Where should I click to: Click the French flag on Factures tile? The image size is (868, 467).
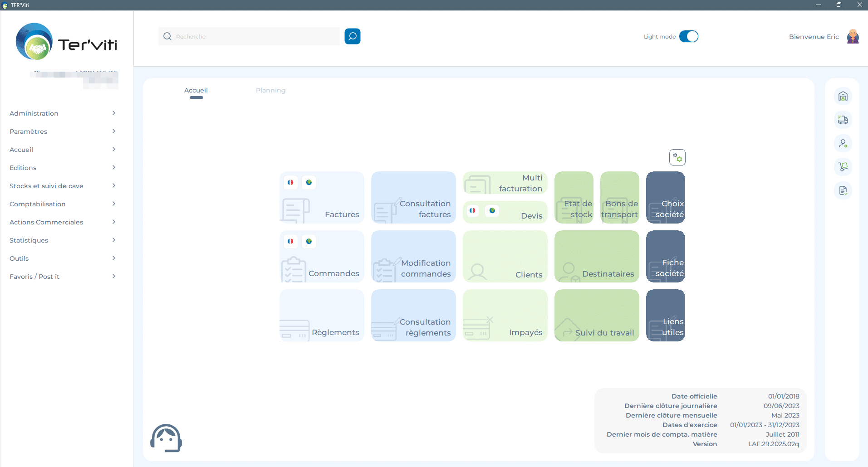(290, 182)
